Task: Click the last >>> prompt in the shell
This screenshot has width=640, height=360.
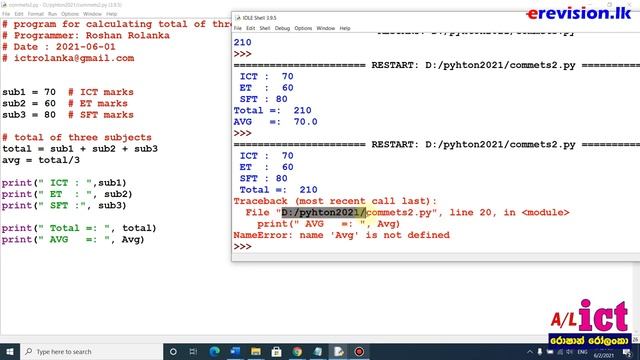Action: tap(242, 247)
